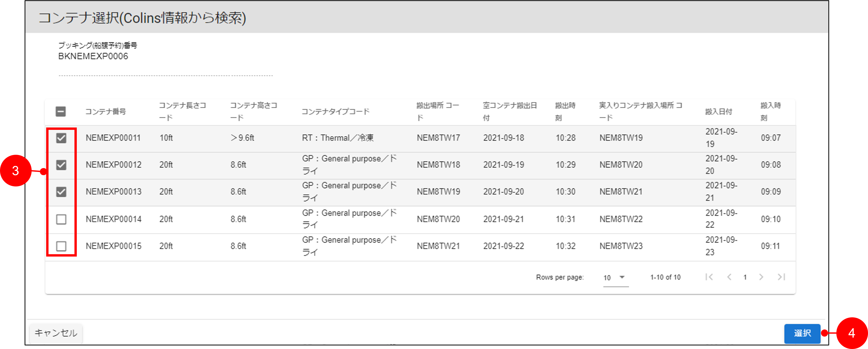
Task: Toggle the select-all header checkbox
Action: [x=61, y=111]
